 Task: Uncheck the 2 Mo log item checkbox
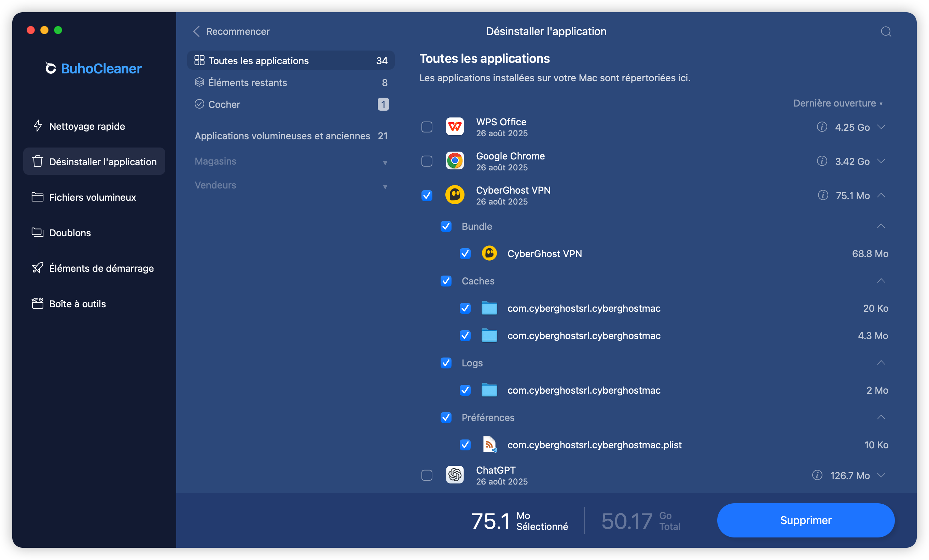tap(465, 390)
